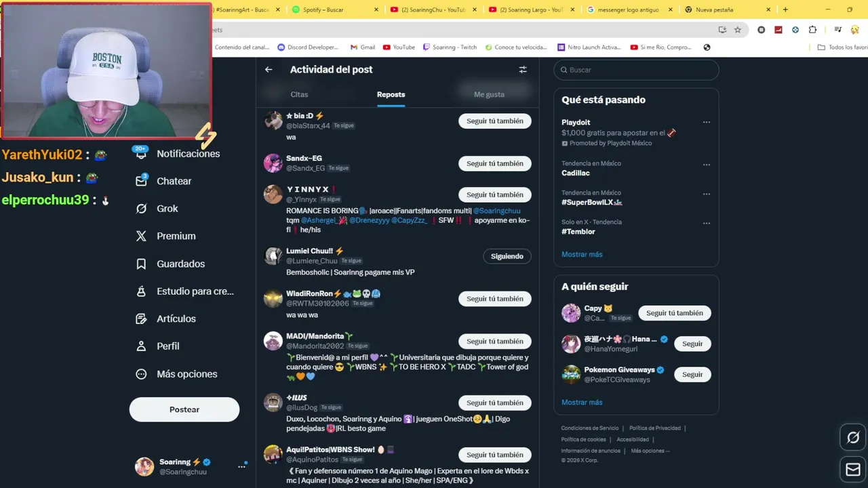Toggle Siguiendo for Lumiel Chuu!!
The width and height of the screenshot is (868, 488).
(x=507, y=256)
